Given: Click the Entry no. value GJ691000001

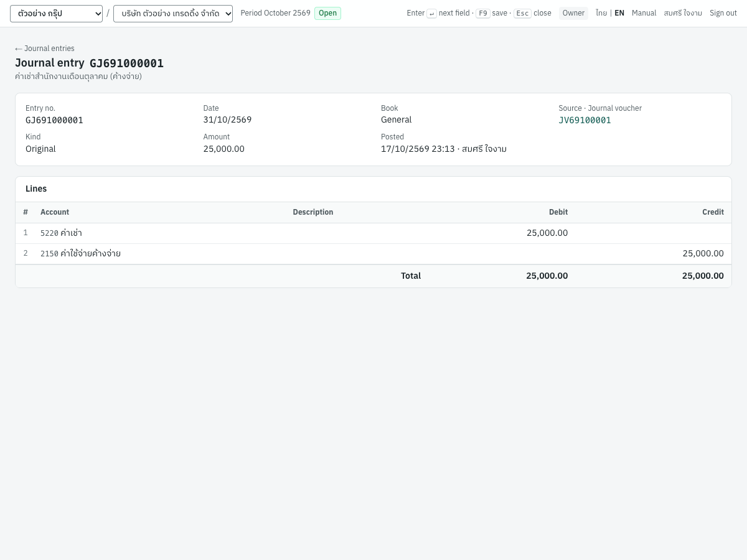Looking at the screenshot, I should pos(54,120).
